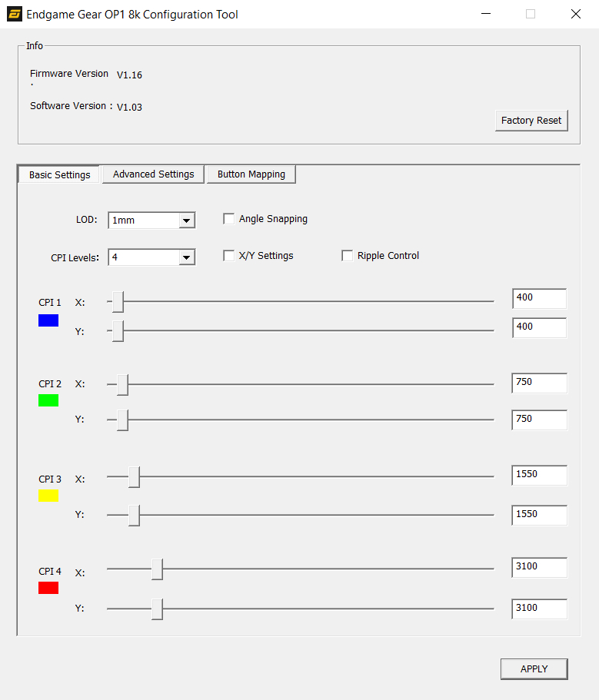
Task: Click the CPI 4 X value field showing 3100
Action: [539, 567]
